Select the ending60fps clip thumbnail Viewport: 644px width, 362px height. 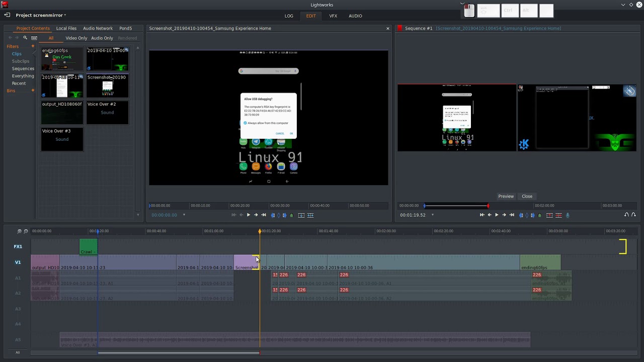(x=62, y=59)
